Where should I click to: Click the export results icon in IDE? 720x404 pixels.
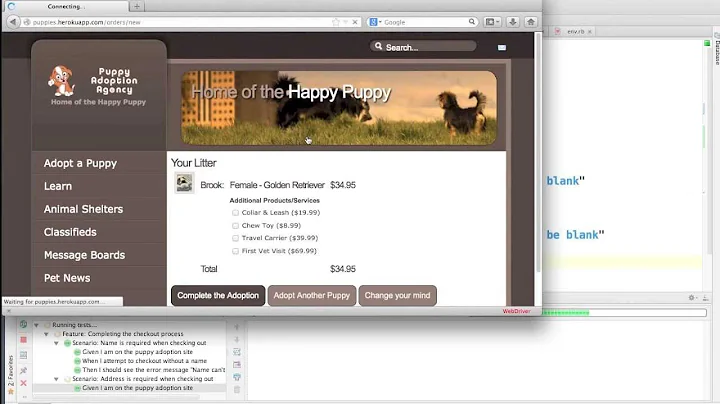click(x=237, y=365)
